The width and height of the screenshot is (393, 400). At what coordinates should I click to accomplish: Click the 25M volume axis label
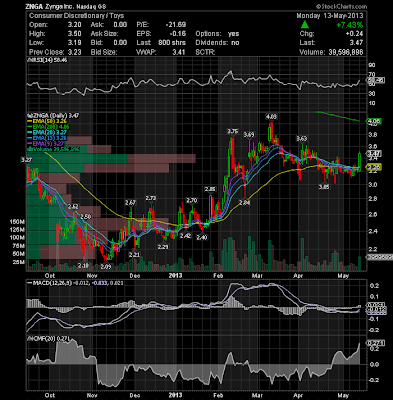pyautogui.click(x=19, y=262)
